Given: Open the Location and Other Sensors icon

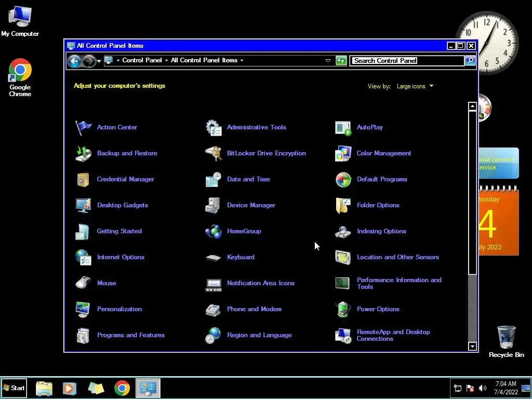Looking at the screenshot, I should 343,257.
